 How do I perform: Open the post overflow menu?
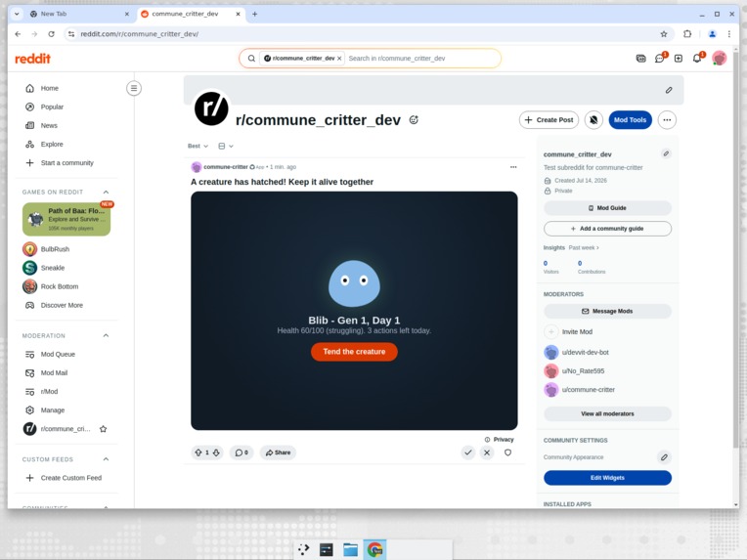pos(513,167)
